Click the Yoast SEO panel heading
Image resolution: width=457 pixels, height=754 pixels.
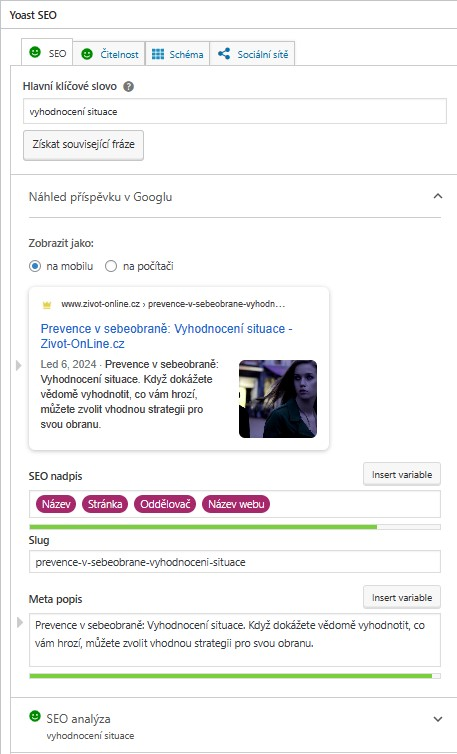click(x=33, y=15)
